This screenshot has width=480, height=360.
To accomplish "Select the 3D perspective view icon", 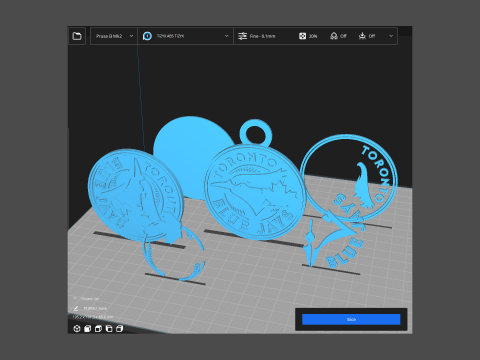I will pos(77,329).
